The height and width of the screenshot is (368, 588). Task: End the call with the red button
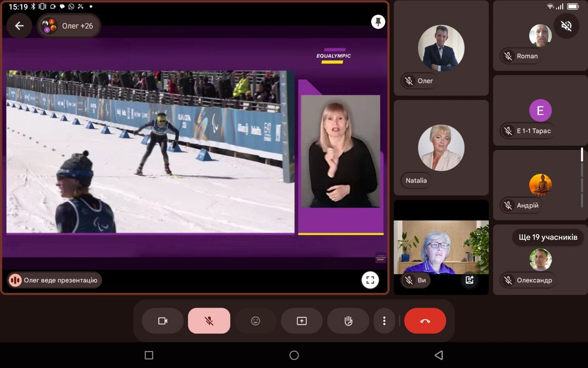[425, 321]
